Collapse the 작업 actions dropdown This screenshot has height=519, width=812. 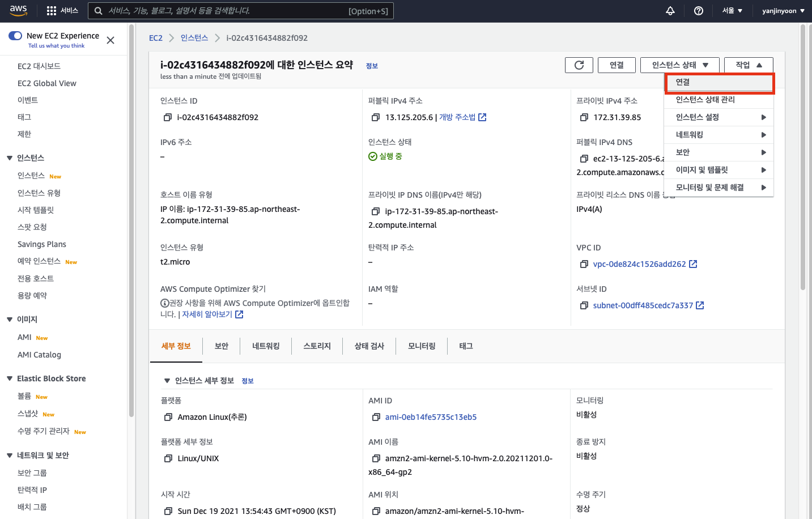(749, 65)
